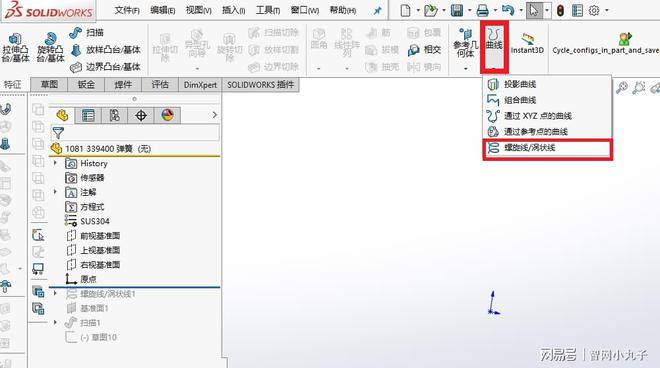
Task: Open dropdown arrow next to Save icon
Action: click(470, 10)
